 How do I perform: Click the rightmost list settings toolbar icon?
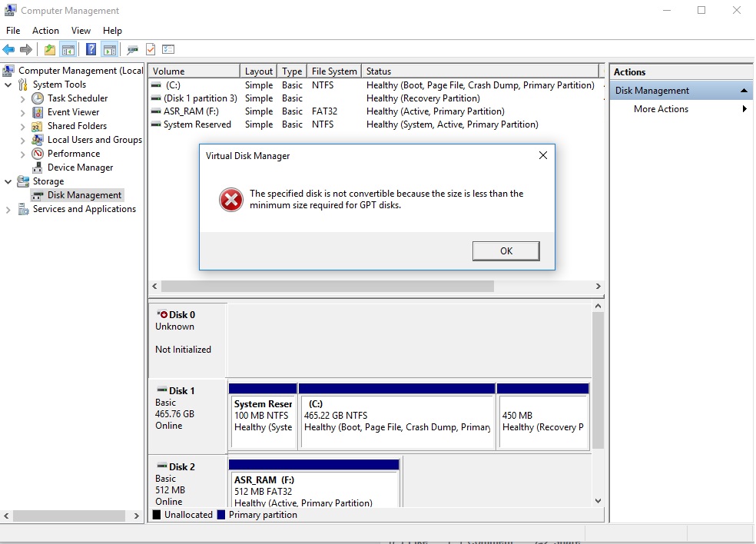168,49
